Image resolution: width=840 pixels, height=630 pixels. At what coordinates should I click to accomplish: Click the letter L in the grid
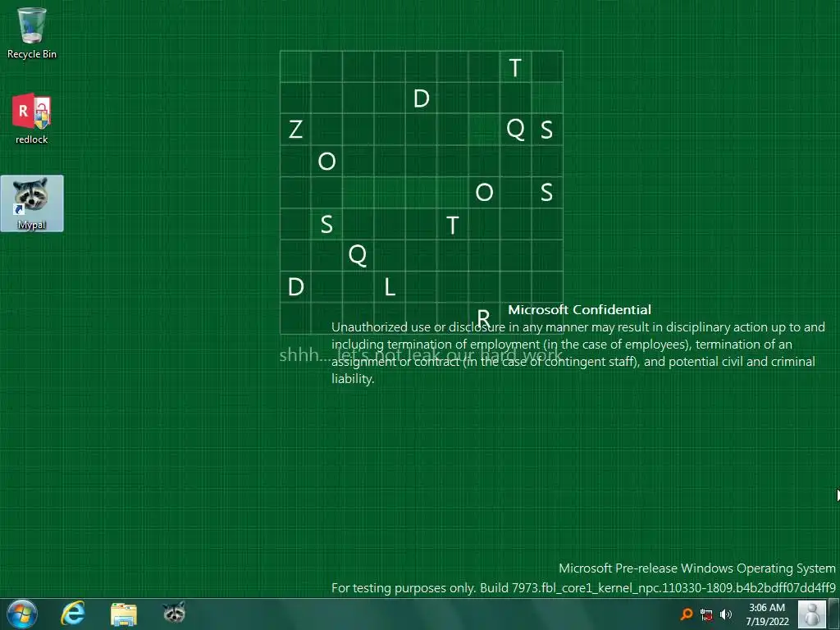[390, 287]
